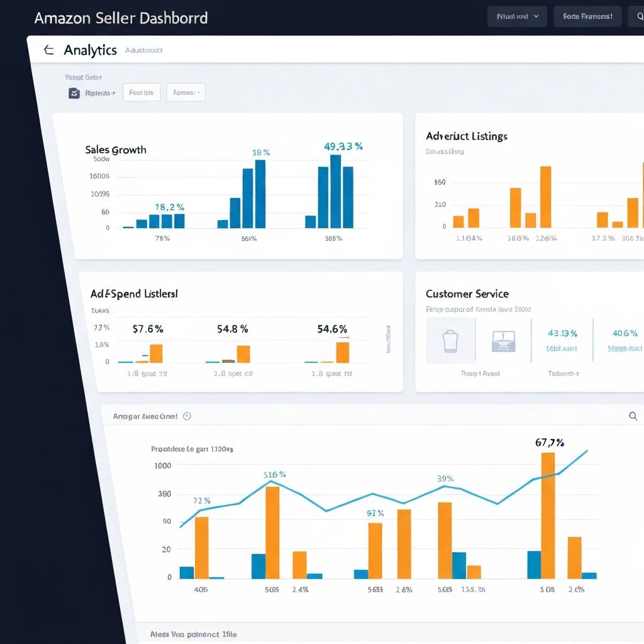The width and height of the screenshot is (644, 644).
Task: Click the tallest orange bar in the listings chart
Action: 545,197
